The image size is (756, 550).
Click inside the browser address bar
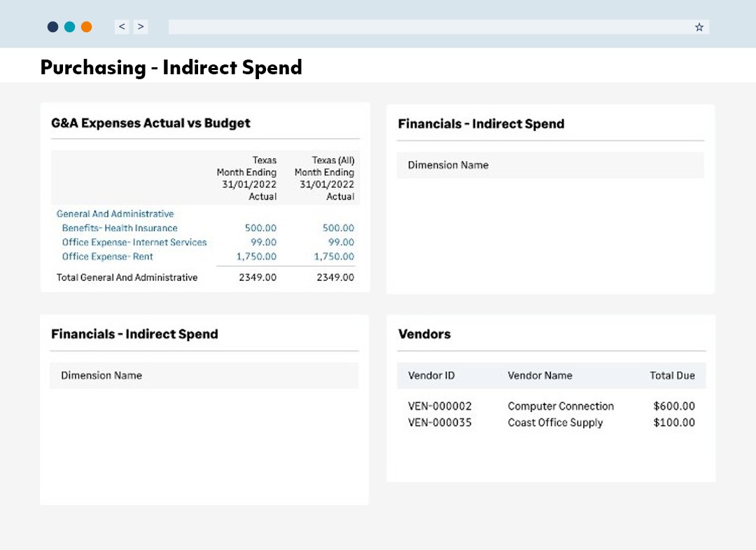pyautogui.click(x=420, y=27)
